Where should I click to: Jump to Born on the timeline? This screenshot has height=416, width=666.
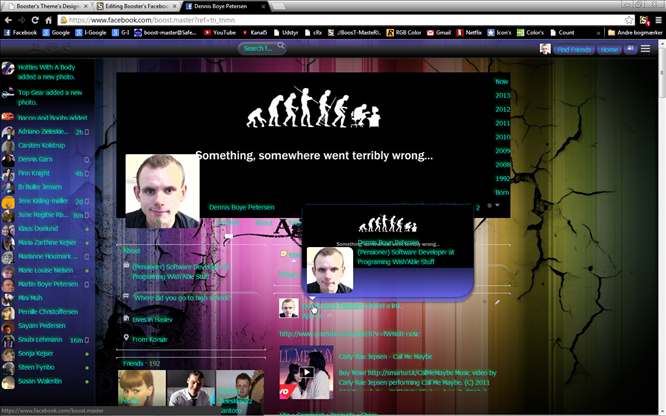502,192
